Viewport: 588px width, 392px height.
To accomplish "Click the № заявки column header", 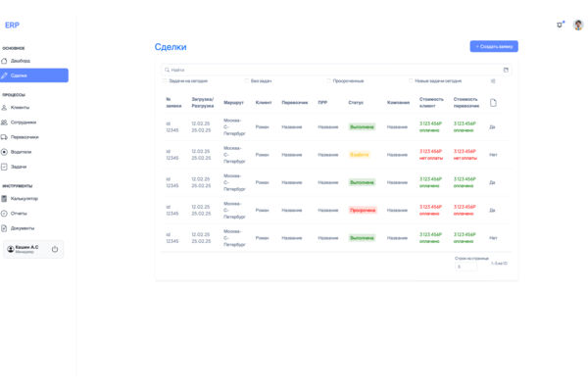I will [173, 103].
